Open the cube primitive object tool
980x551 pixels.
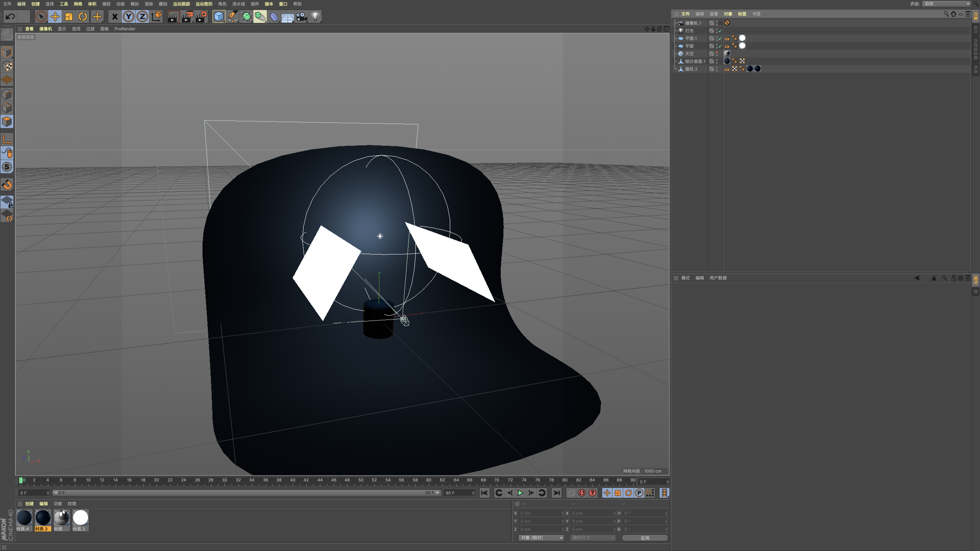(219, 17)
